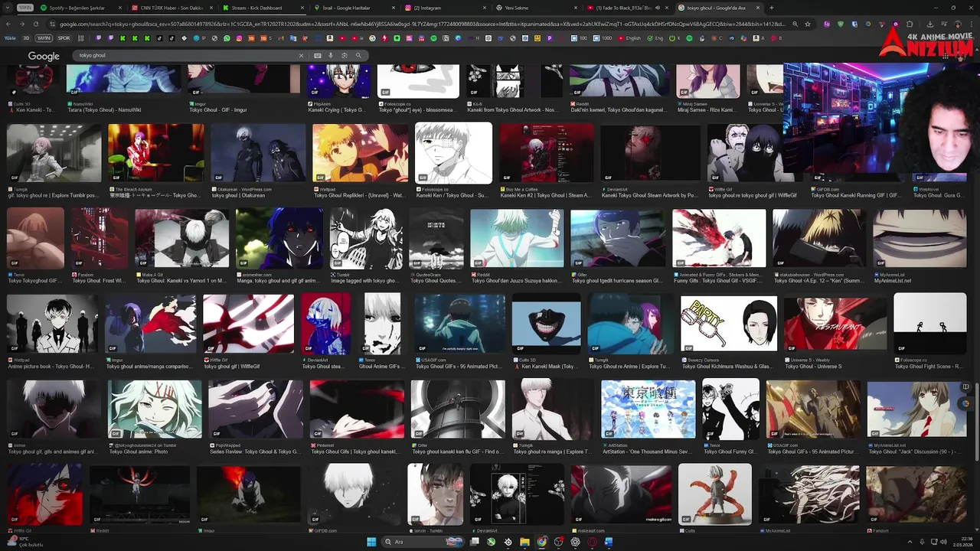Open the Japanese title chibi characters image
This screenshot has width=980, height=551.
pyautogui.click(x=648, y=409)
